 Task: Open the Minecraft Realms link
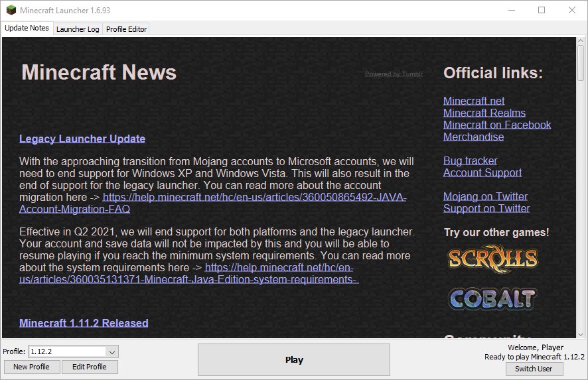pos(484,113)
